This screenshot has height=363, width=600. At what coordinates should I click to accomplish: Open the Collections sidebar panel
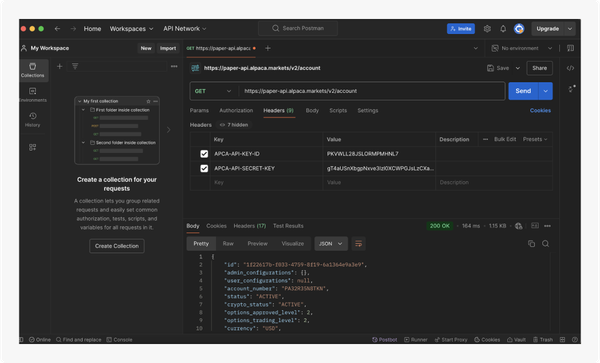tap(33, 70)
